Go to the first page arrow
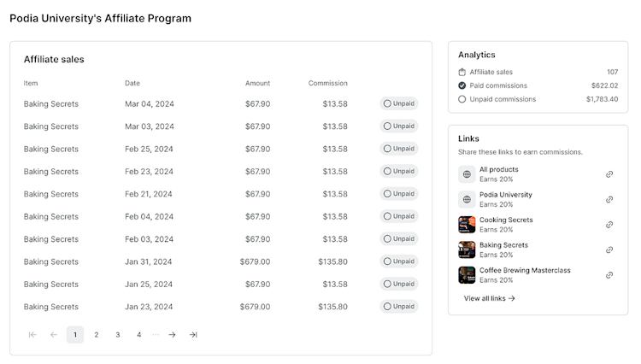The height and width of the screenshot is (364, 641). (32, 335)
